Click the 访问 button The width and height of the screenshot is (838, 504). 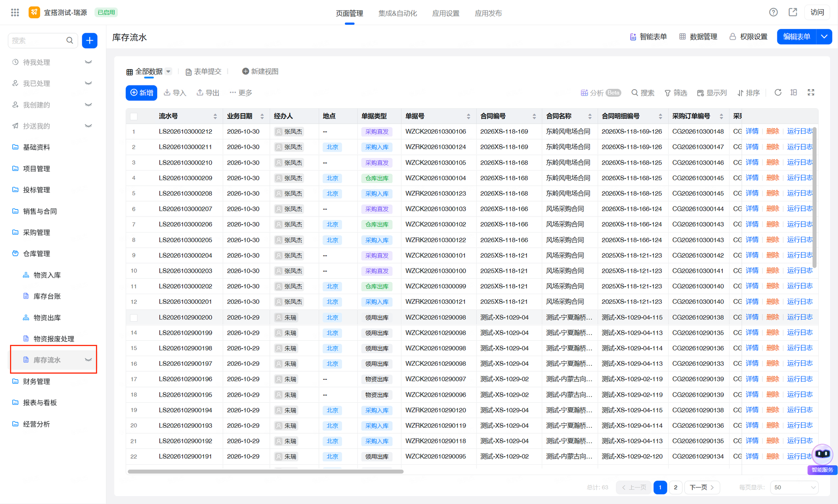point(817,13)
